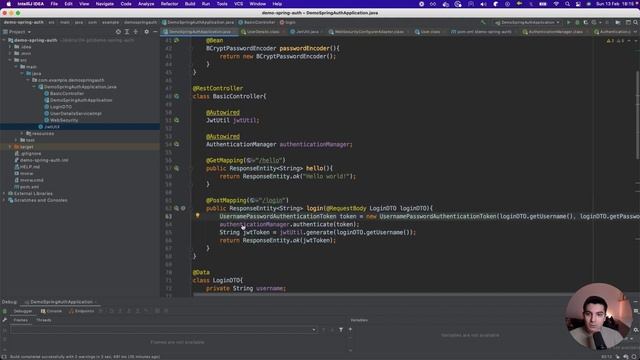Click the build completed status bar message
Image resolution: width=640 pixels, height=360 pixels.
point(85,356)
